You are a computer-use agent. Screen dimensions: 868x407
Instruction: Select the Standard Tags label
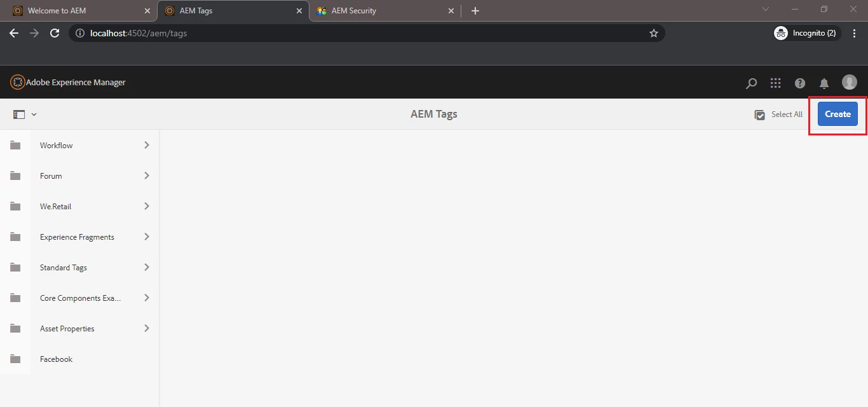click(x=64, y=267)
